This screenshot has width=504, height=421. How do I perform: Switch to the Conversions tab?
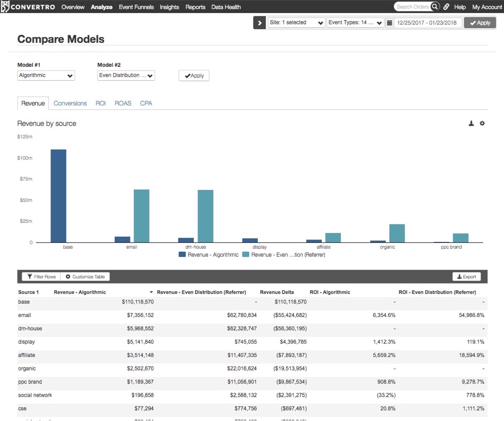coord(70,103)
